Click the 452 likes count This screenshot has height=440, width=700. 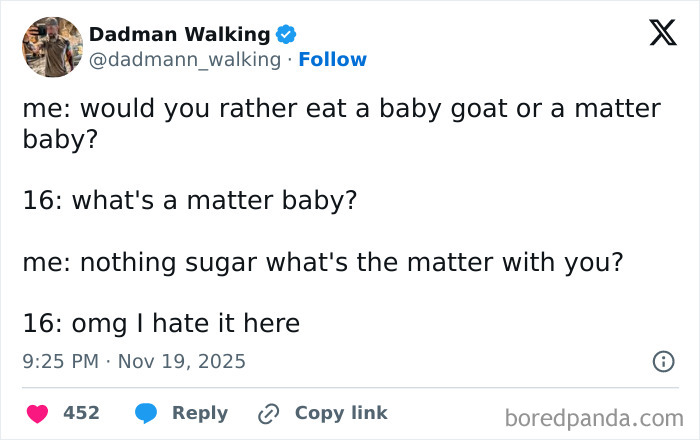(81, 413)
